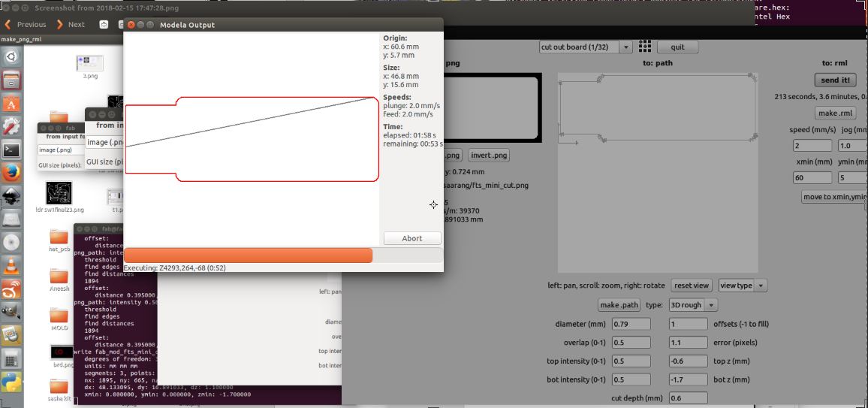The width and height of the screenshot is (868, 408).
Task: Select the brd.png file on the desktop
Action: (x=61, y=352)
